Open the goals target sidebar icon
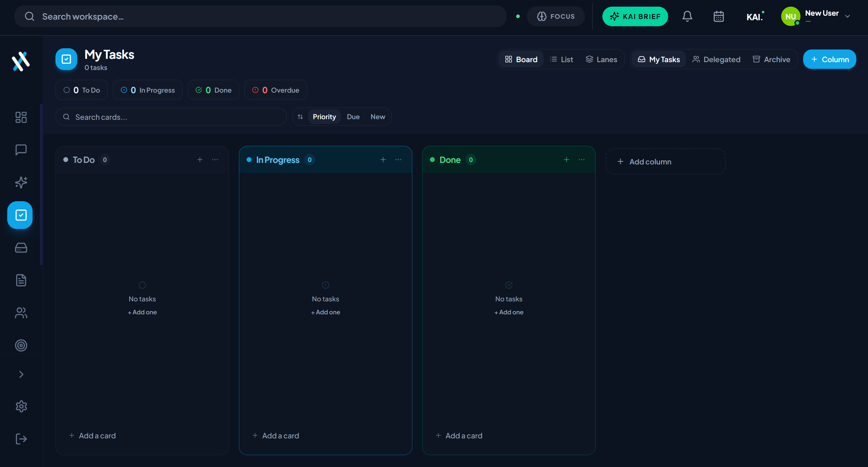Screen dimensions: 868x467 point(21,345)
